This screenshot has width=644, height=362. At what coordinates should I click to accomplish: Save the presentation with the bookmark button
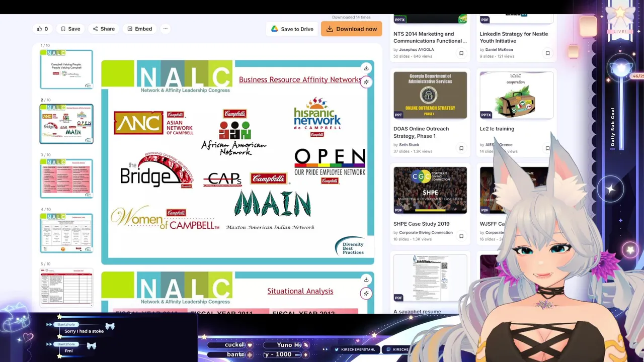pyautogui.click(x=70, y=29)
